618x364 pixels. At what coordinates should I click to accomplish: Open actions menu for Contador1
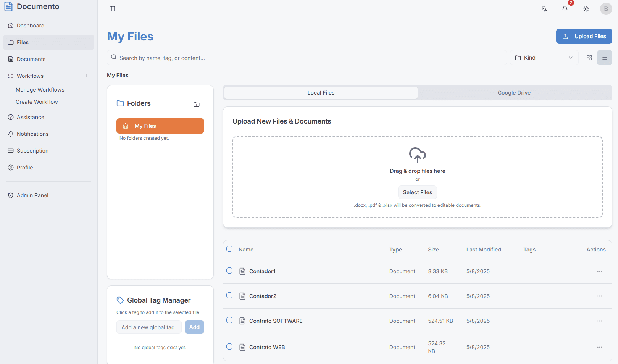(x=599, y=271)
